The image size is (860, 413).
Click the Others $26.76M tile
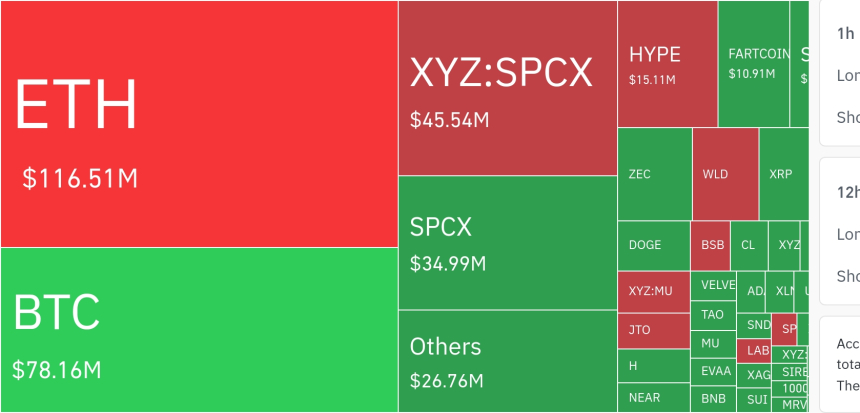click(508, 361)
